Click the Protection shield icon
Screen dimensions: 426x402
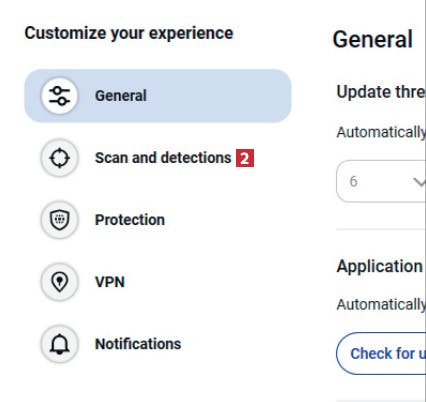tap(59, 220)
